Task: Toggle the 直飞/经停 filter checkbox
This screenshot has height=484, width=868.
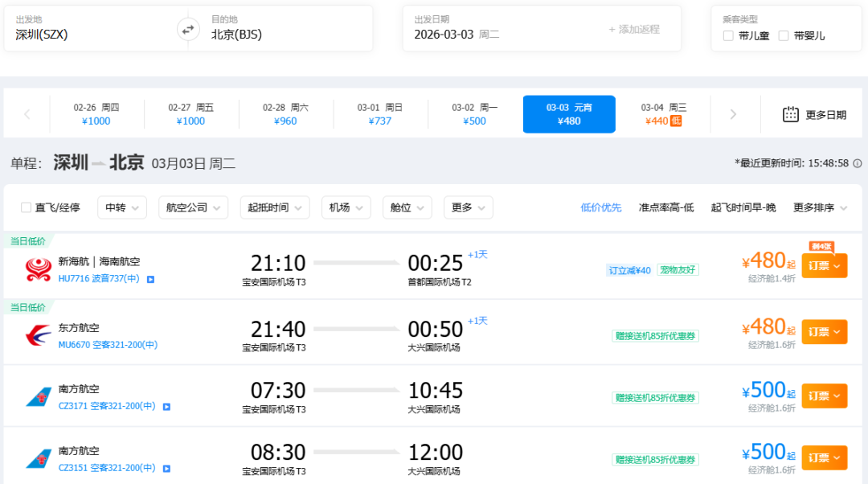Action: pos(27,207)
